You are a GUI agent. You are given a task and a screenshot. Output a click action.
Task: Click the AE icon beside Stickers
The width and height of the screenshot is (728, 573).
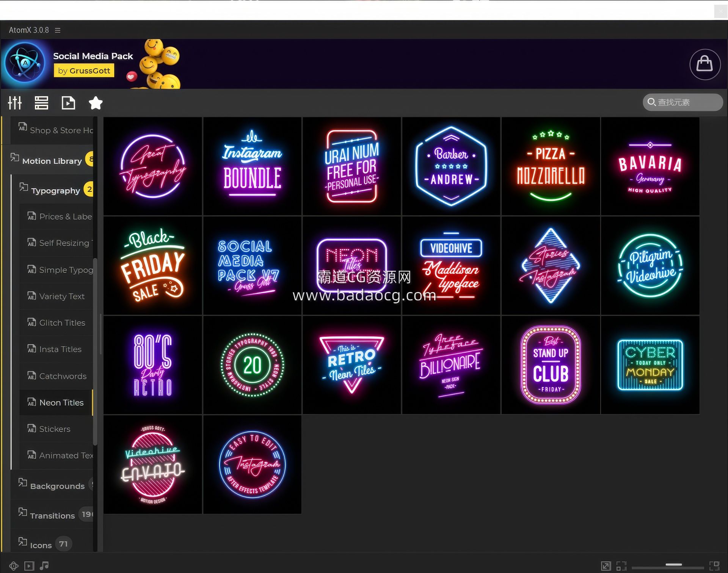[x=32, y=429]
